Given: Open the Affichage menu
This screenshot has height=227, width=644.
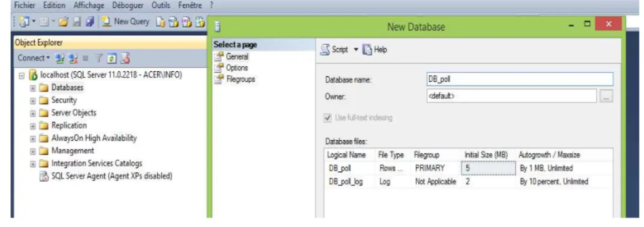Looking at the screenshot, I should click(x=89, y=6).
